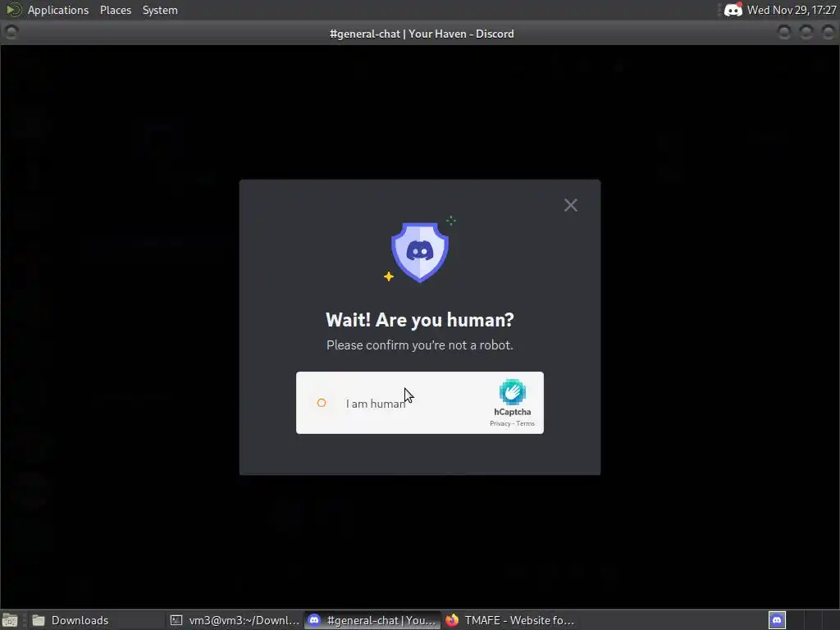Click the date and time clock
The width and height of the screenshot is (840, 630).
point(792,10)
